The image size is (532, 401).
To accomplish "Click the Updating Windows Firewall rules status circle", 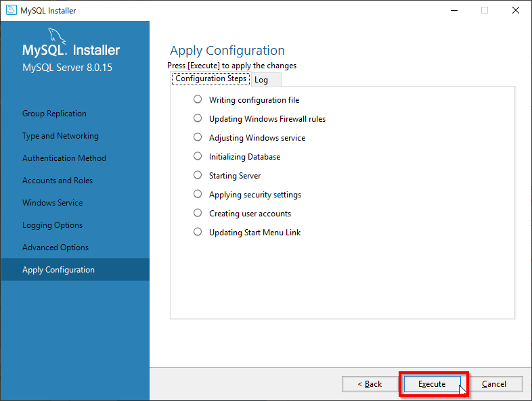I will [198, 118].
